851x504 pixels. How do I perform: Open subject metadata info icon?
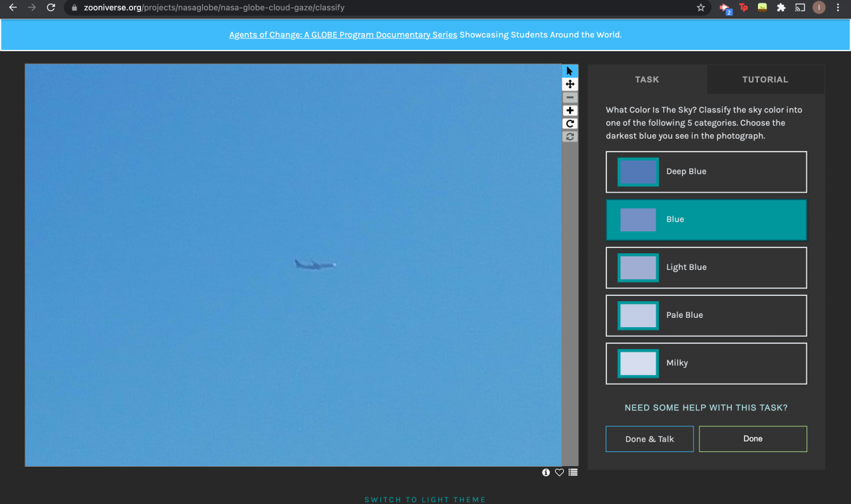pos(546,473)
